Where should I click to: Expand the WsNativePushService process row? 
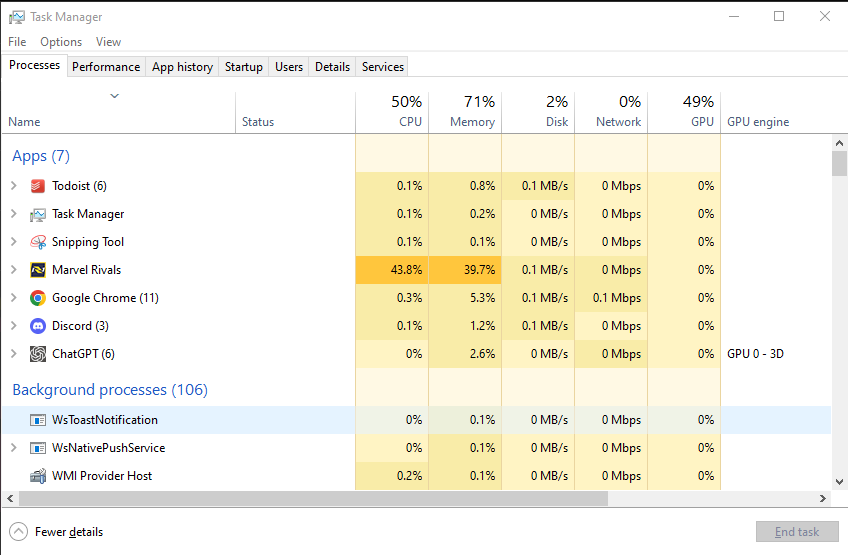tap(14, 448)
